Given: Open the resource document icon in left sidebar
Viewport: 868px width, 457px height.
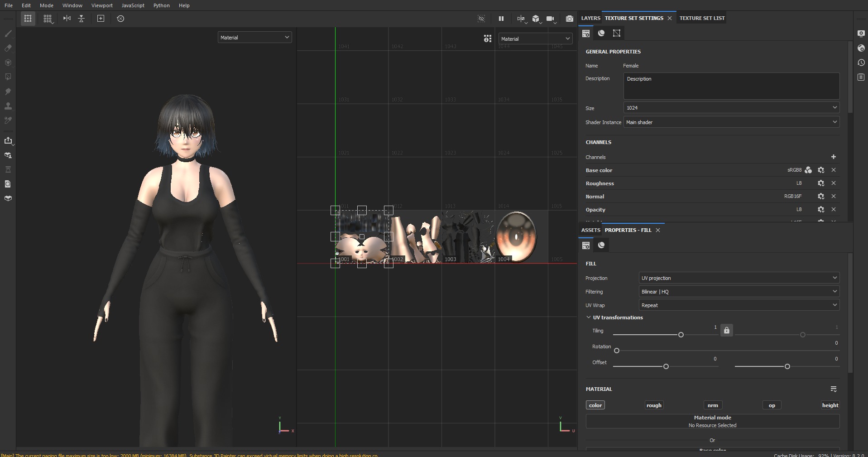Looking at the screenshot, I should (x=8, y=184).
